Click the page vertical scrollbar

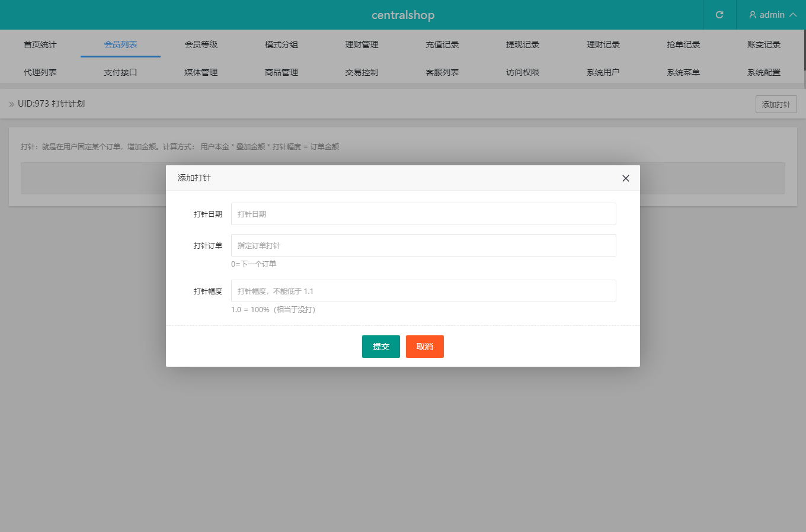click(804, 53)
